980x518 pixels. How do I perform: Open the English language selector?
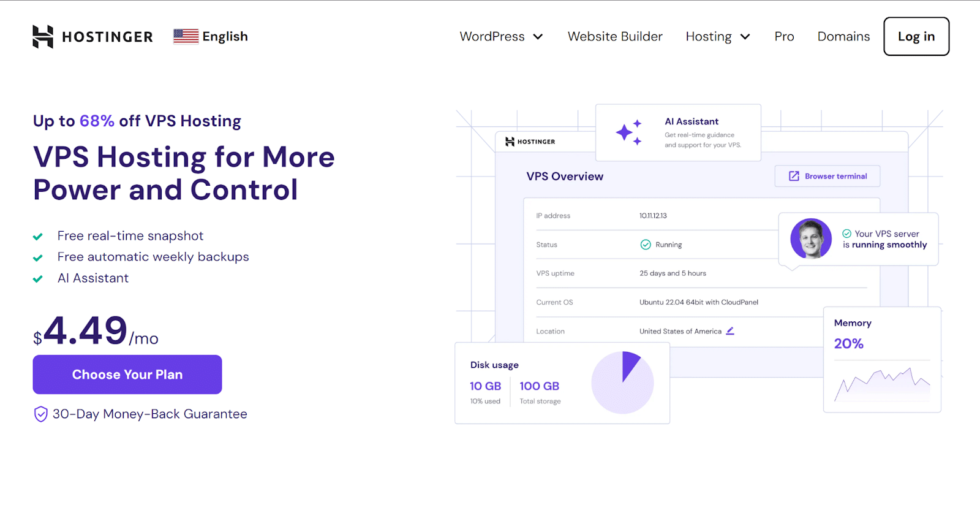[x=211, y=36]
